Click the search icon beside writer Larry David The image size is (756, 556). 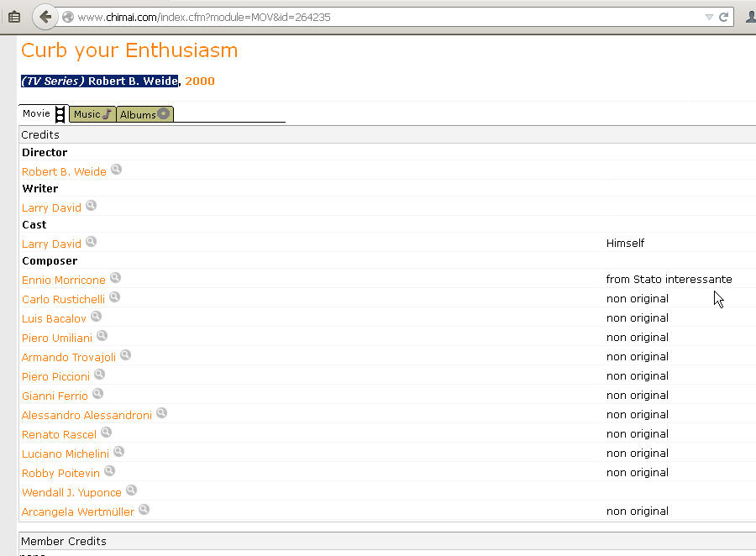pos(91,206)
